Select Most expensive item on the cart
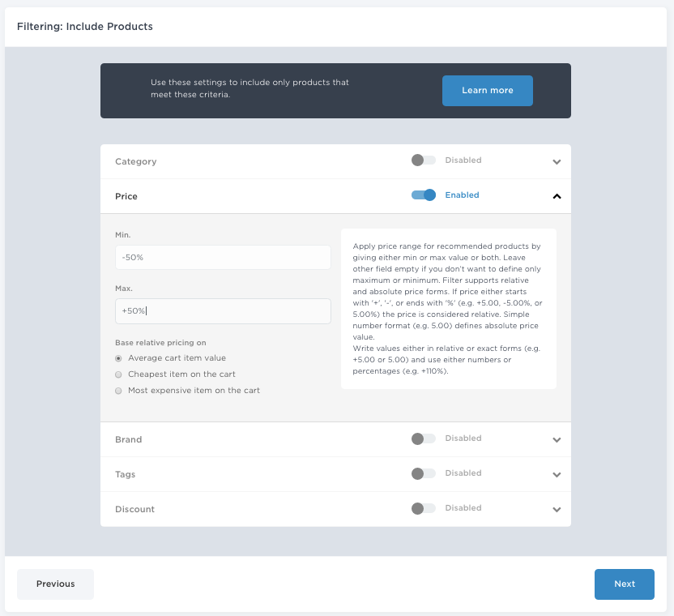The height and width of the screenshot is (616, 674). tap(118, 391)
